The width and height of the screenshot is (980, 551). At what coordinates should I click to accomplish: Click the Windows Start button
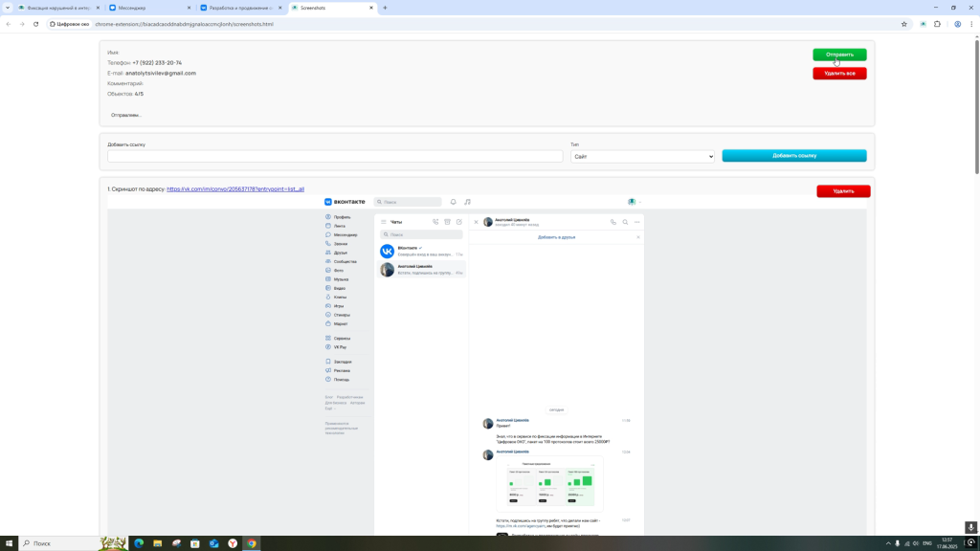click(9, 543)
